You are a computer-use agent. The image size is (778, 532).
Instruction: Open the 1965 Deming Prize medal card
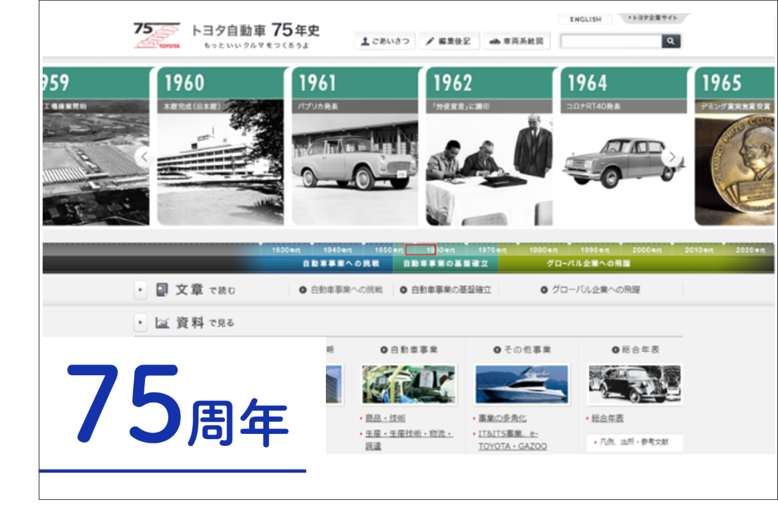[x=735, y=146]
